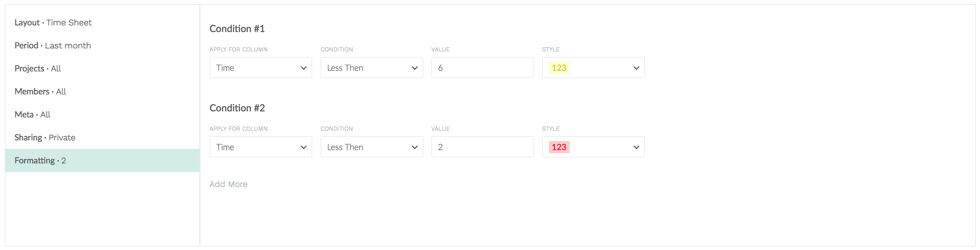Click the Add More link
980x250 pixels.
228,184
